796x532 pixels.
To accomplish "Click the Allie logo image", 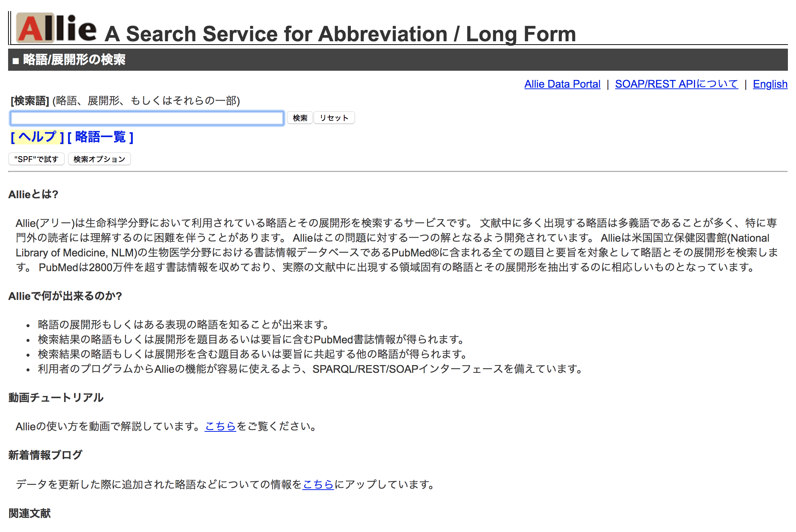I will pos(56,28).
